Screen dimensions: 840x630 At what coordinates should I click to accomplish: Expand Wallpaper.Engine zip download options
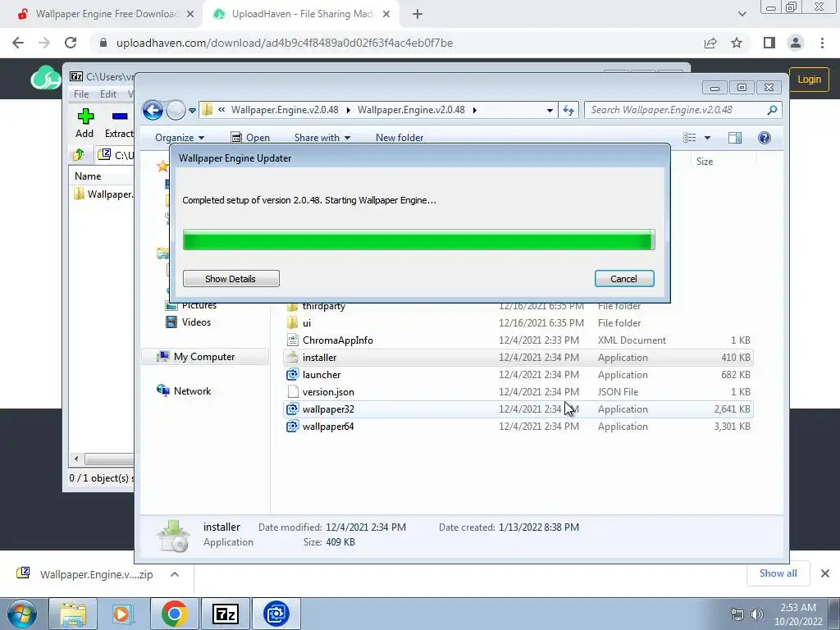(174, 574)
